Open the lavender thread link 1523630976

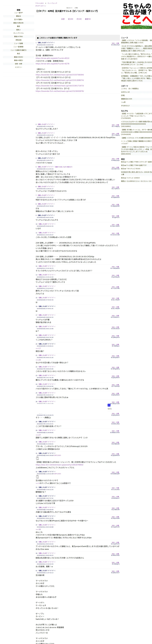point(60,91)
